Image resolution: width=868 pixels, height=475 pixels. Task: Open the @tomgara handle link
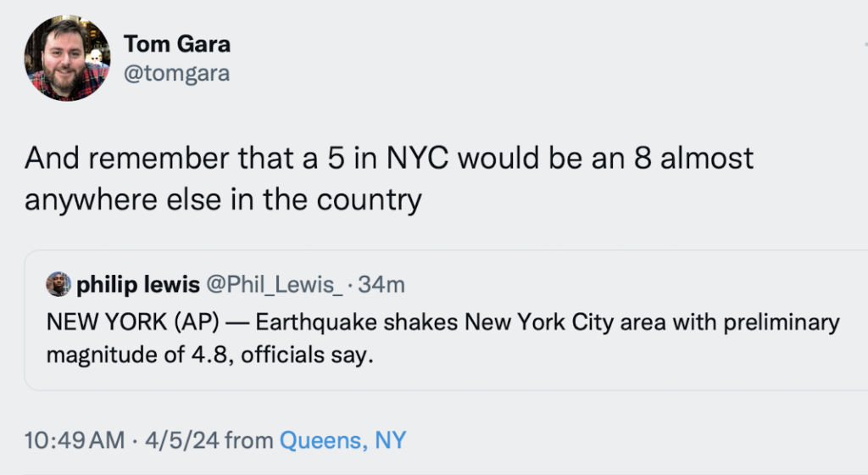coord(177,74)
